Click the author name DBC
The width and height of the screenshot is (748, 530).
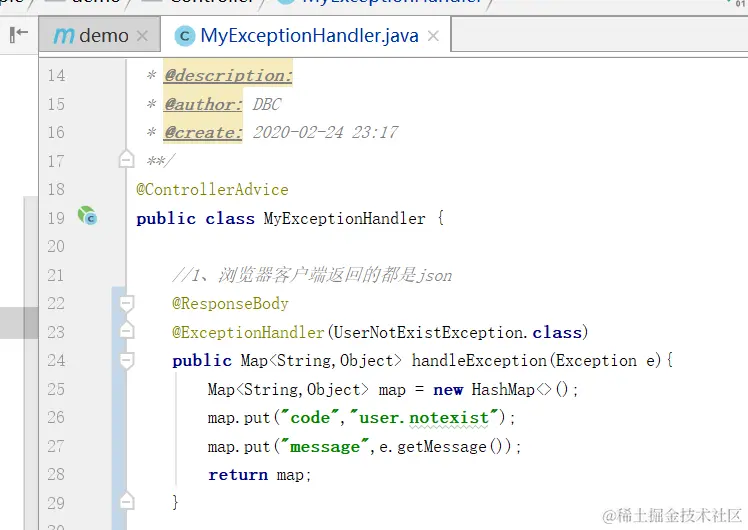tap(267, 104)
